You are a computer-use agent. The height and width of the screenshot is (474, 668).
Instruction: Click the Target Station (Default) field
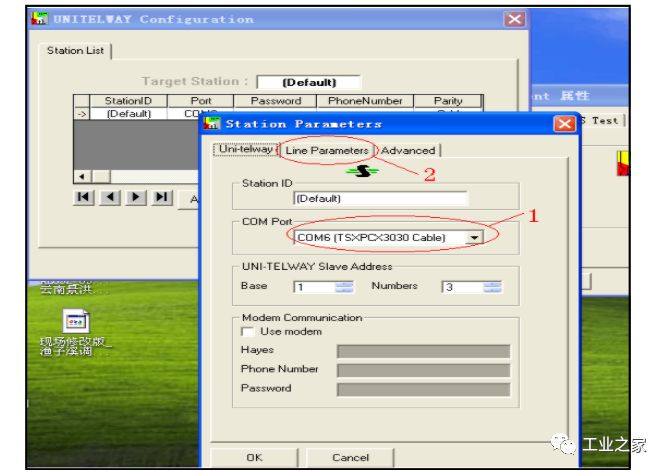click(309, 82)
